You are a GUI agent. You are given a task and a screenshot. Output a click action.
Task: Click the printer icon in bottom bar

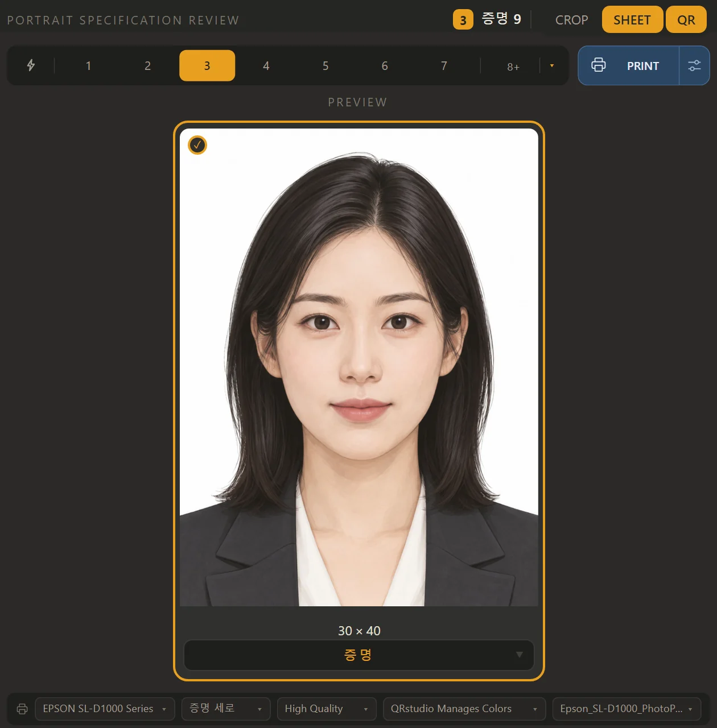click(x=22, y=709)
